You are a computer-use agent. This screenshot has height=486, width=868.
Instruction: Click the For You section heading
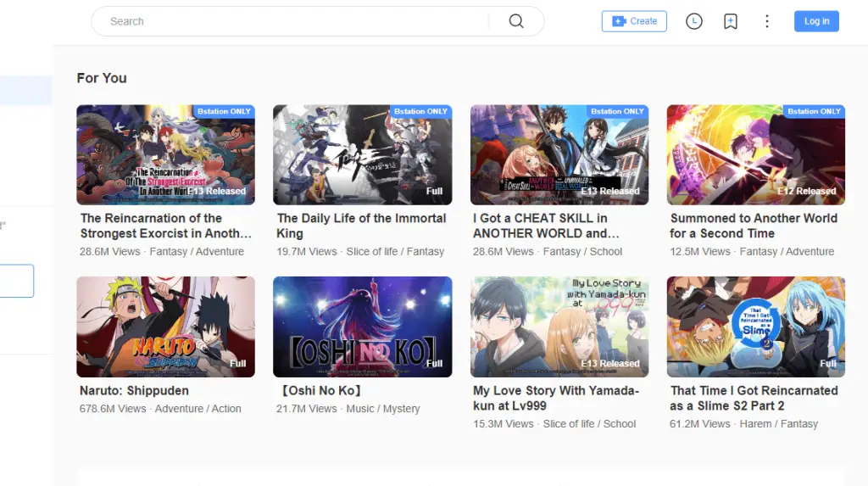(102, 78)
